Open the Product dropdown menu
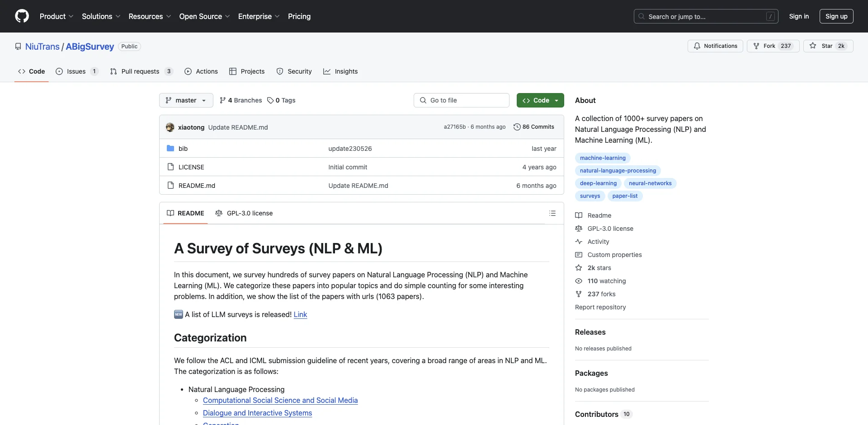 tap(57, 16)
